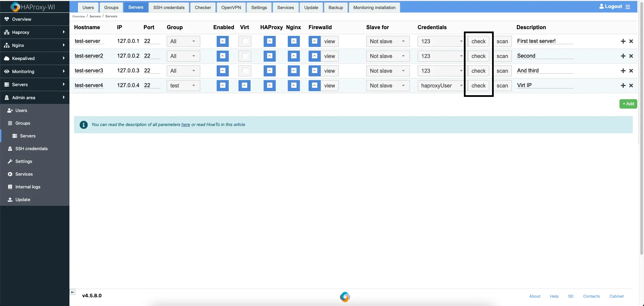Viewport: 644px width, 306px height.
Task: Toggle Enabled checkbox for test-server
Action: tap(223, 41)
